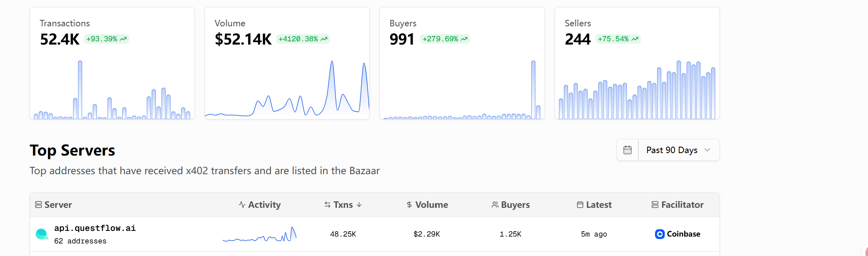Click the Sellers bar chart
The height and width of the screenshot is (256, 868).
pyautogui.click(x=637, y=90)
